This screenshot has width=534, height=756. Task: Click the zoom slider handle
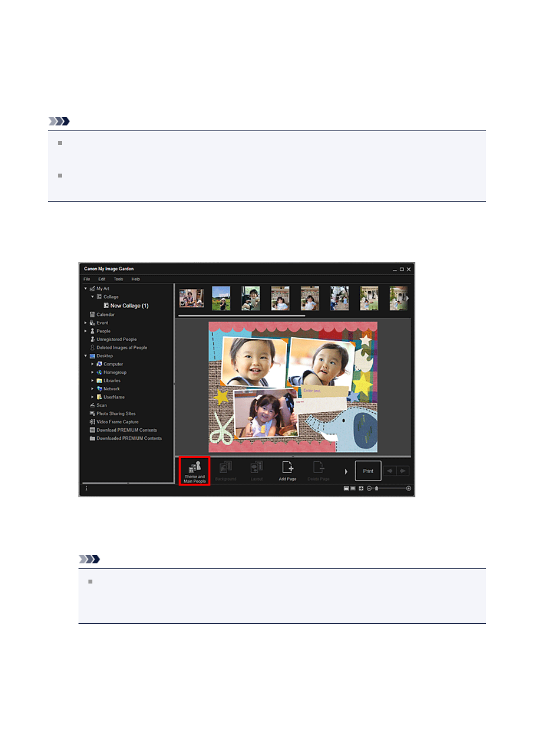coord(377,488)
